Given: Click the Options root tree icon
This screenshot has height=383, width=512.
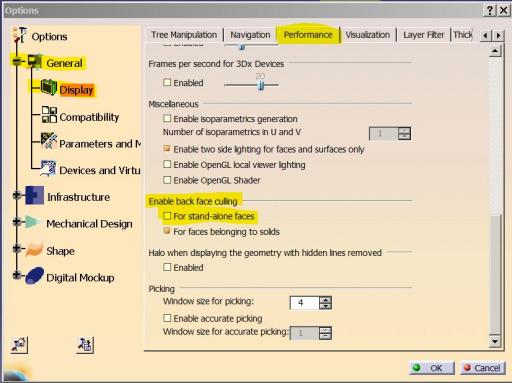Looking at the screenshot, I should pos(19,35).
